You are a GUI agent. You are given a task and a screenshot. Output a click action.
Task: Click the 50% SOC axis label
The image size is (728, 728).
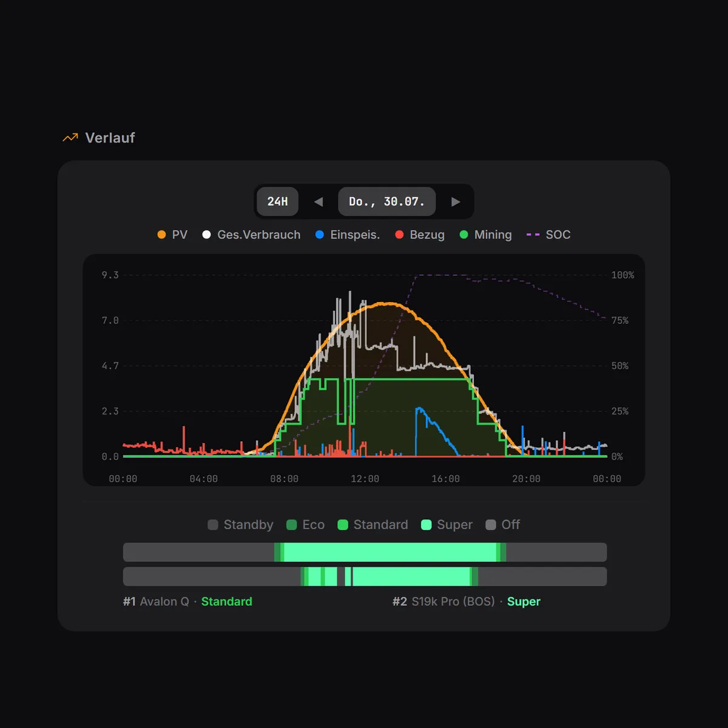pos(619,366)
